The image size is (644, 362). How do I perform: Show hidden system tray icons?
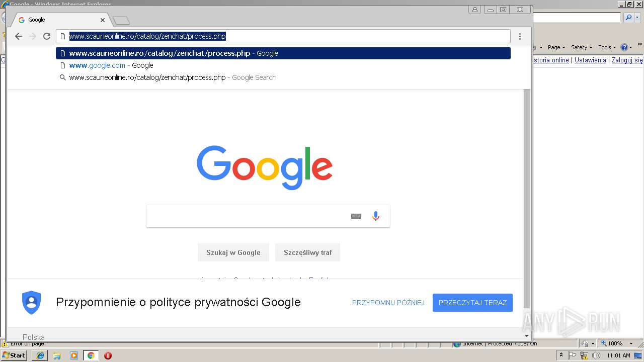click(561, 355)
